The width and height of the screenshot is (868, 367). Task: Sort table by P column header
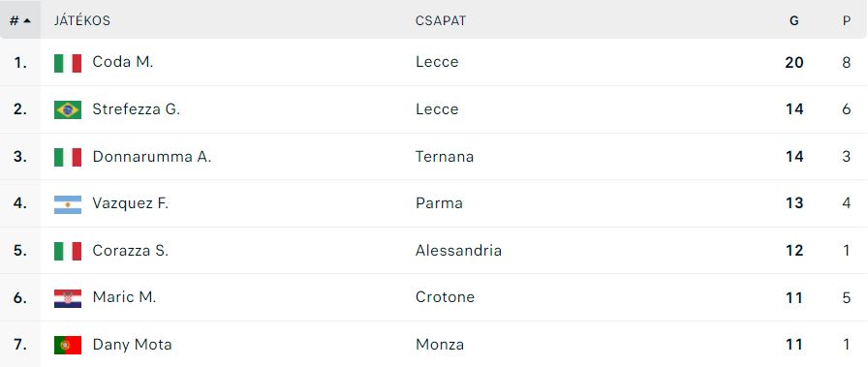click(x=847, y=20)
